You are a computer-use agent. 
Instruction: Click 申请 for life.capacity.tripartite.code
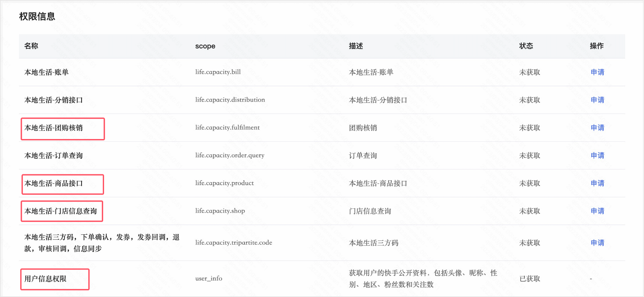click(597, 243)
